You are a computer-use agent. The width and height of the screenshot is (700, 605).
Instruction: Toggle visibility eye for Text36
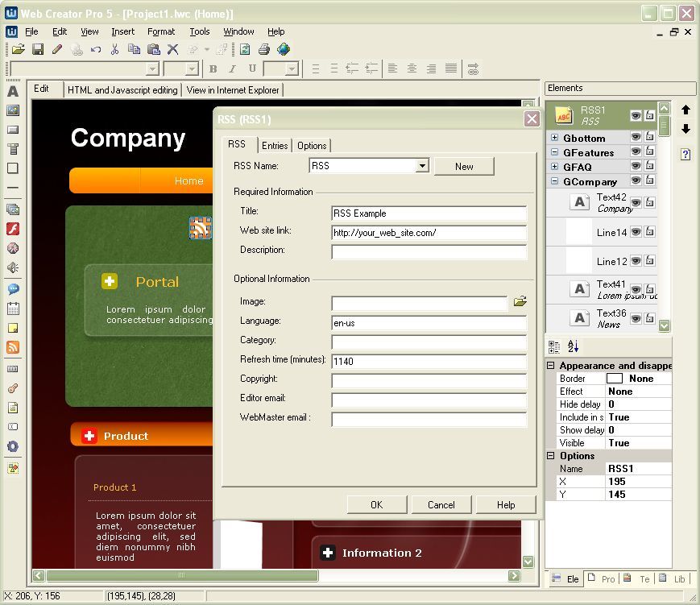point(636,318)
